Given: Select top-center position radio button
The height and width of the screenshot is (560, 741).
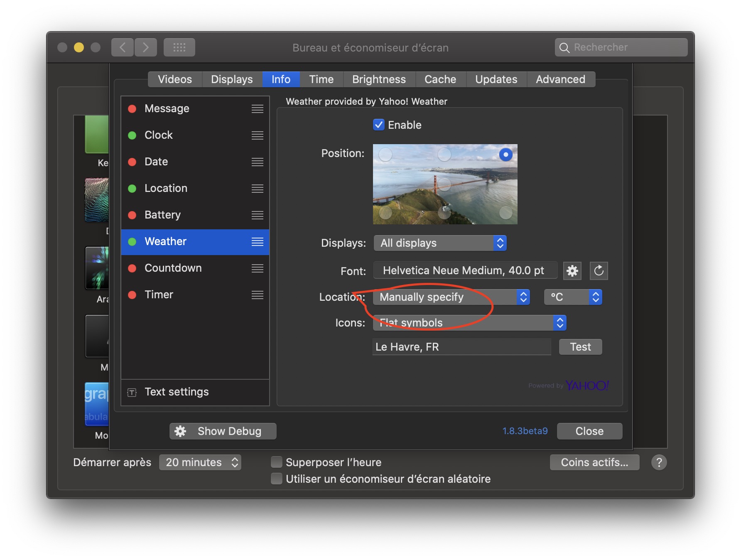Looking at the screenshot, I should point(444,155).
